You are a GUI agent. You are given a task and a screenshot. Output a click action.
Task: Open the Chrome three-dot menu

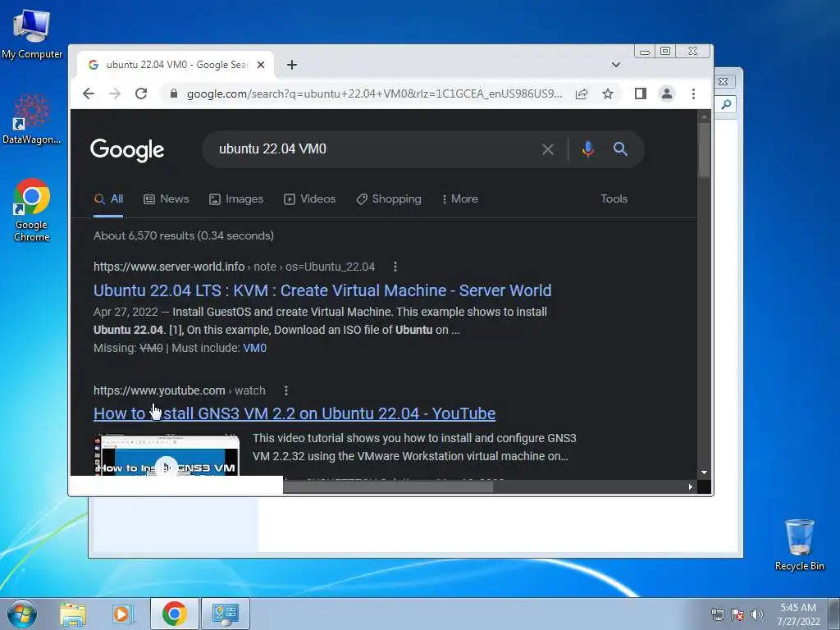click(693, 94)
